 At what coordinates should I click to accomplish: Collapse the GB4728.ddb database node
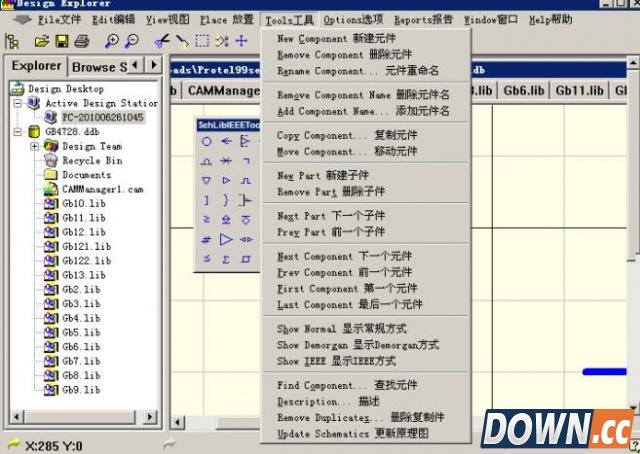coord(18,132)
